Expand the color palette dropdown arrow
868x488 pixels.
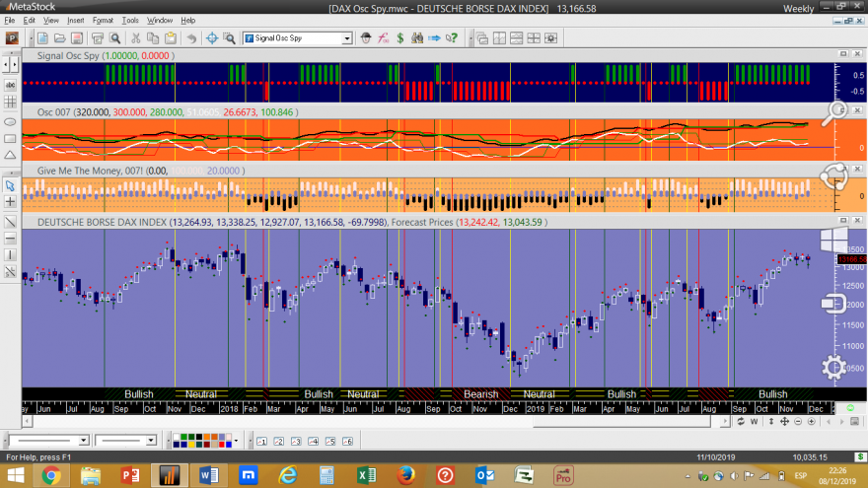click(236, 441)
